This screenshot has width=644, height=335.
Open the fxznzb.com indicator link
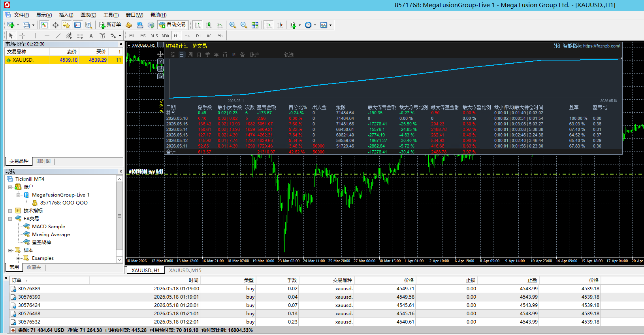[x=601, y=46]
